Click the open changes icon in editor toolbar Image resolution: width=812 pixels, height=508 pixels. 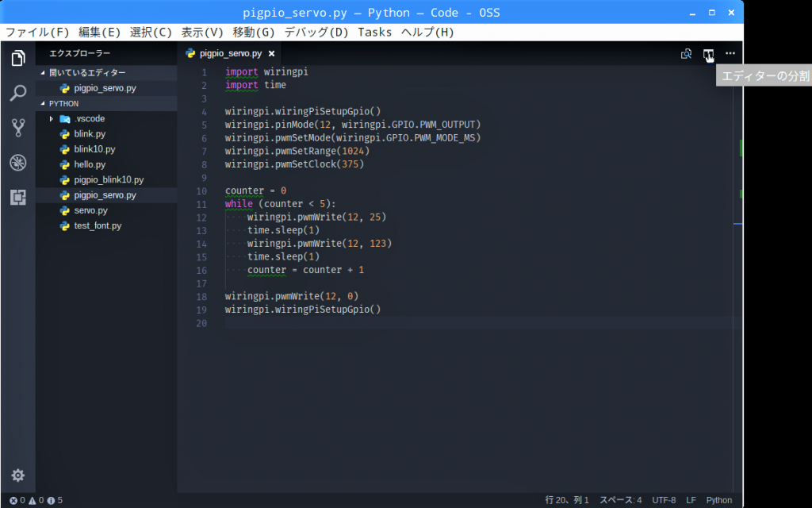[x=686, y=54]
